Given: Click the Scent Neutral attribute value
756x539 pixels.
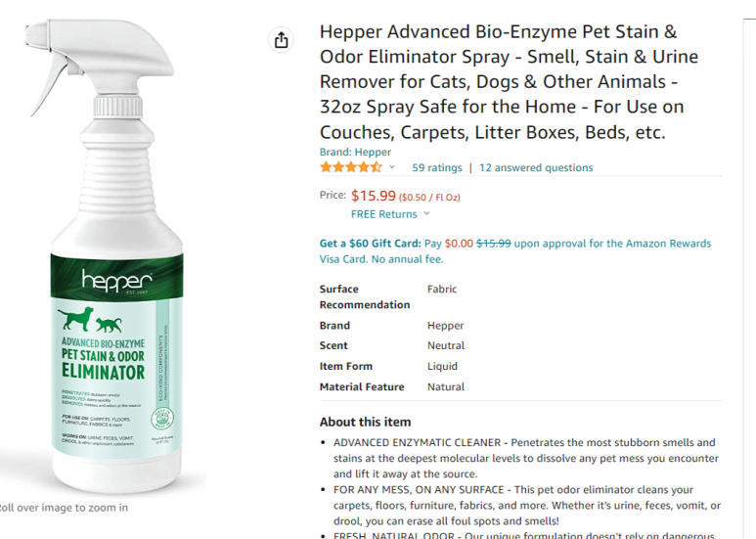Looking at the screenshot, I should [446, 345].
